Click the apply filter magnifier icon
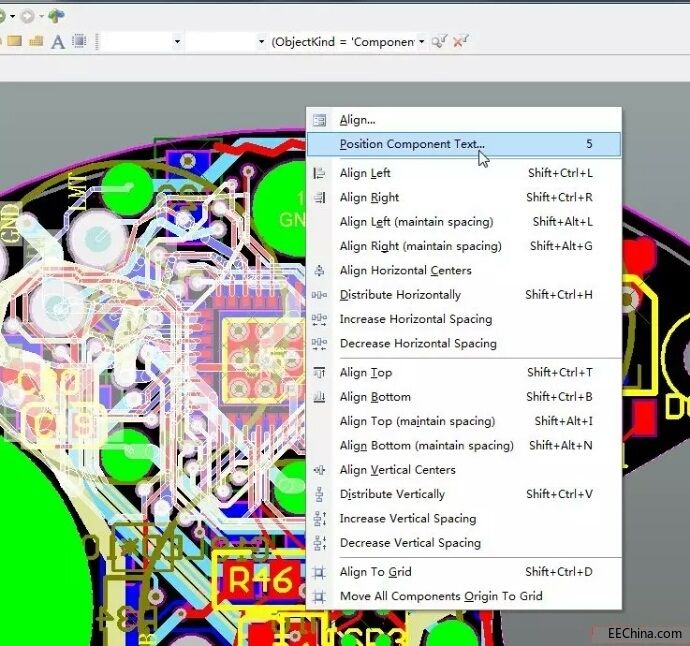The width and height of the screenshot is (690, 646). [438, 41]
